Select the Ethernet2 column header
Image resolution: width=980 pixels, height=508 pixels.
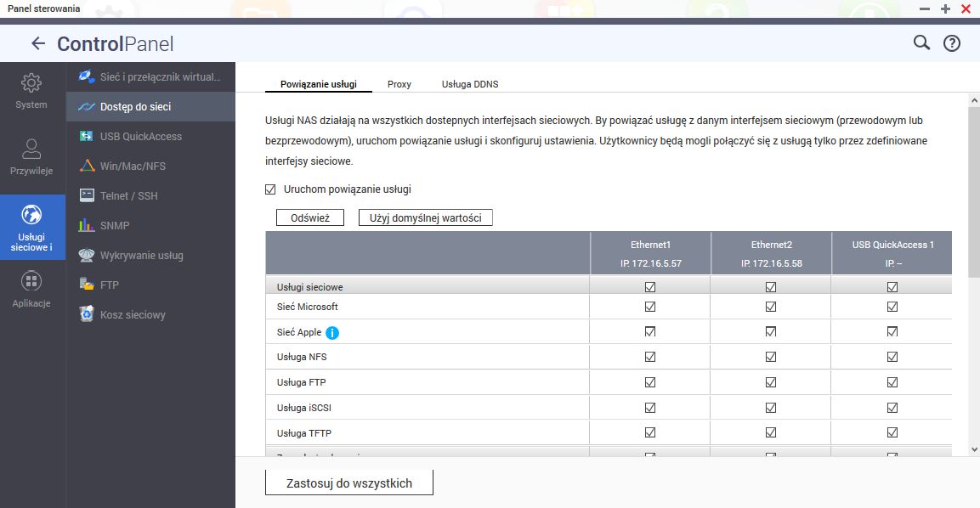(771, 253)
